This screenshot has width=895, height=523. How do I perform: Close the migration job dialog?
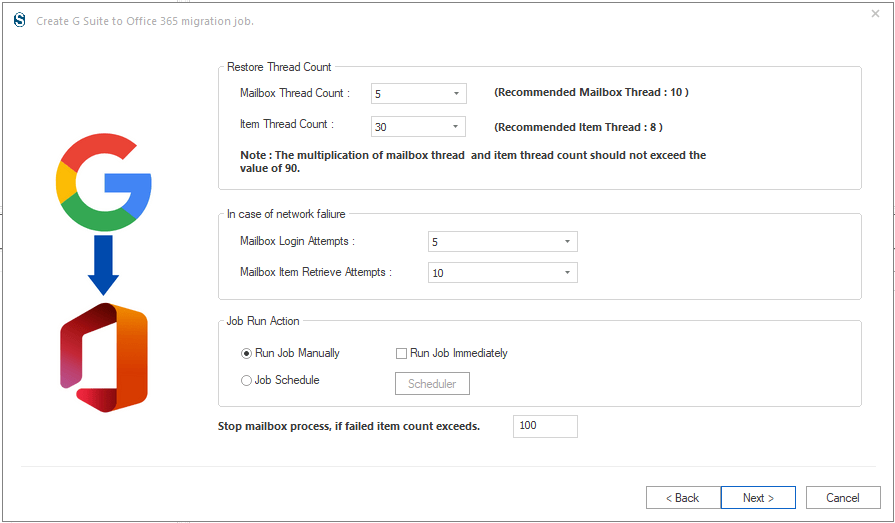point(875,14)
